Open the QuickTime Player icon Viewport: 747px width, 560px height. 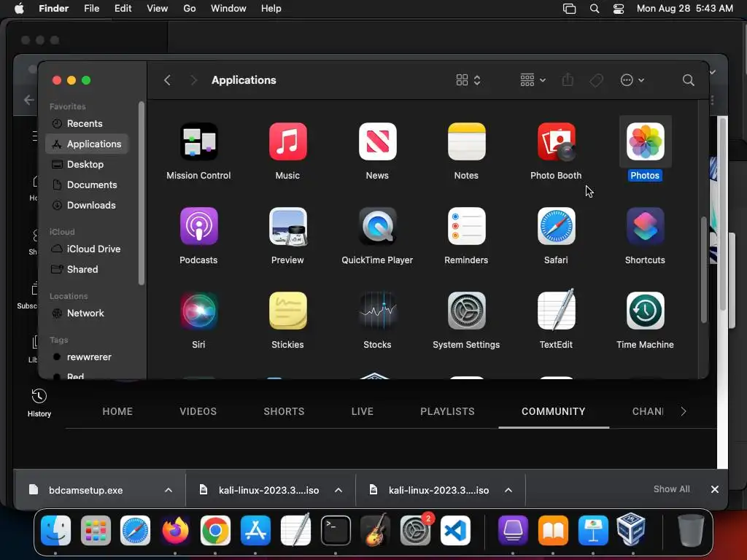377,226
